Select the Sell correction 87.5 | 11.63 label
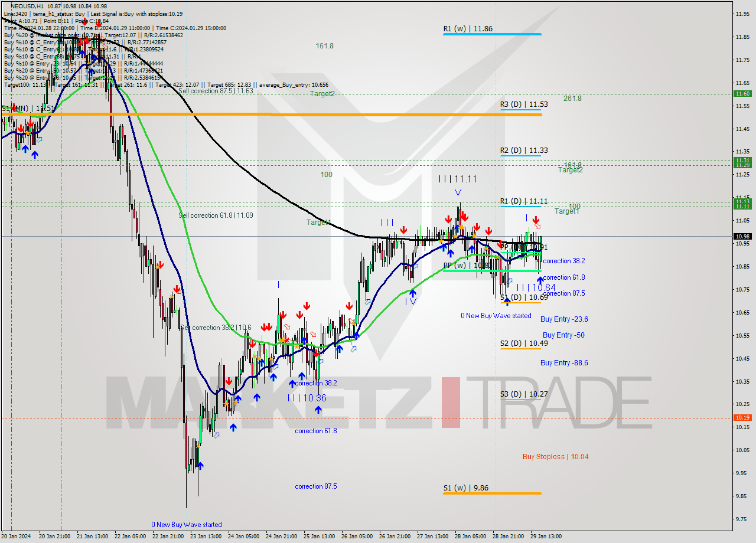The image size is (756, 543). 216,91
